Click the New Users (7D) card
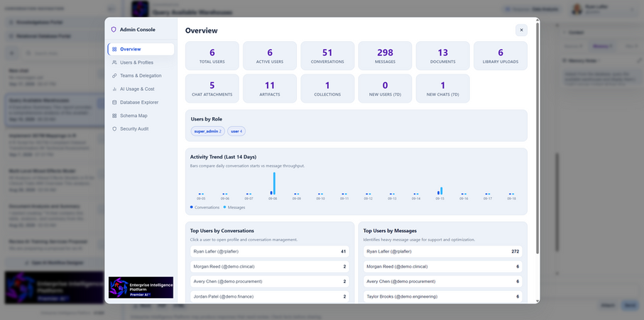Viewport: 644px width, 320px height. pos(386,89)
